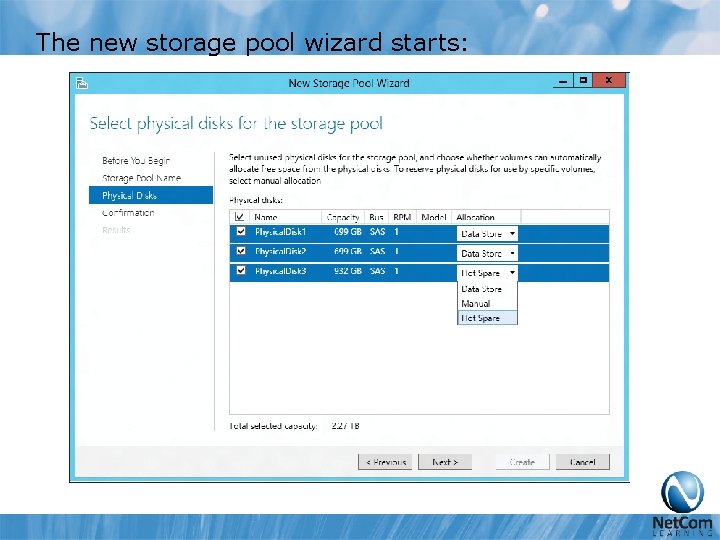
Task: Click the Previous button
Action: (x=385, y=462)
